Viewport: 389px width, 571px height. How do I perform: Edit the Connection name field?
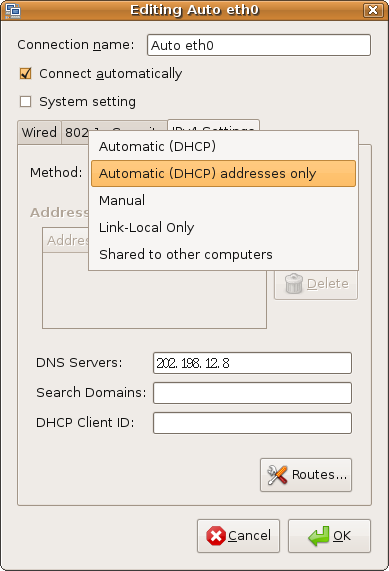(x=259, y=45)
